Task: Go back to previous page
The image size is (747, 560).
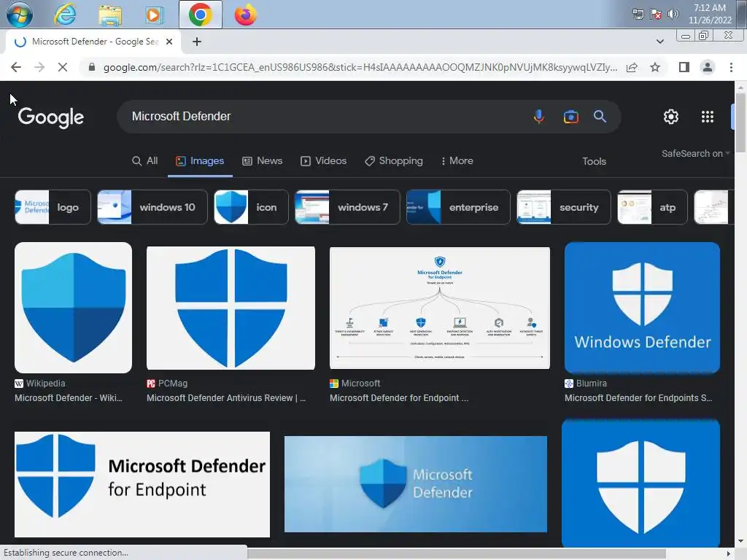Action: point(16,67)
